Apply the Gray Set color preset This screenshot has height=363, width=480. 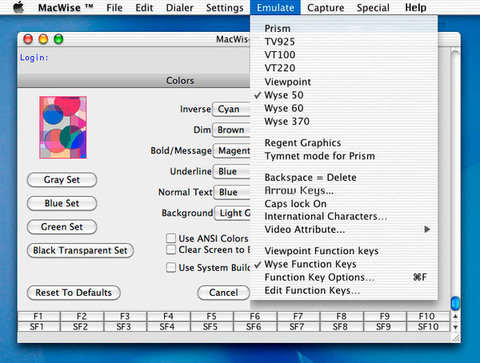point(62,180)
